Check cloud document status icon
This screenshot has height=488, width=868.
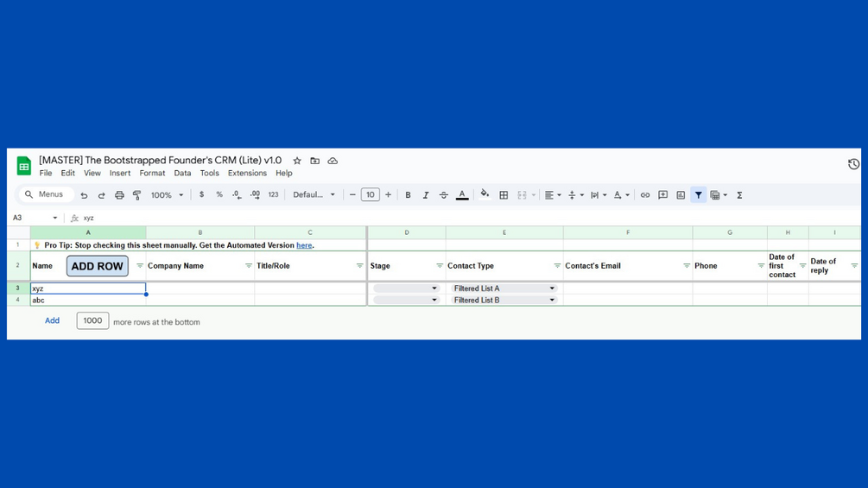(333, 161)
